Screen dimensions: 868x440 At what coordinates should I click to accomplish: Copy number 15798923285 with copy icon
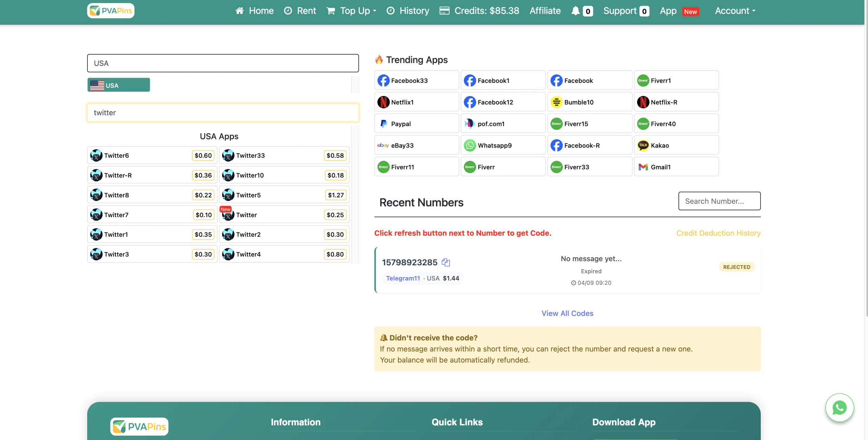pyautogui.click(x=446, y=262)
